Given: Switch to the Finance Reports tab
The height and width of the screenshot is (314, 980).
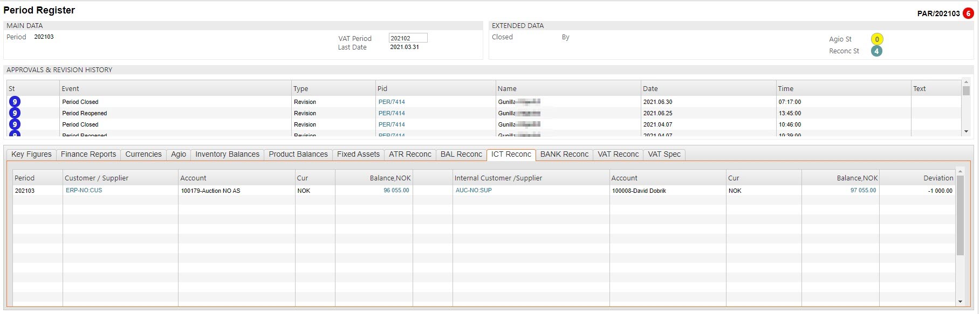Looking at the screenshot, I should [88, 155].
